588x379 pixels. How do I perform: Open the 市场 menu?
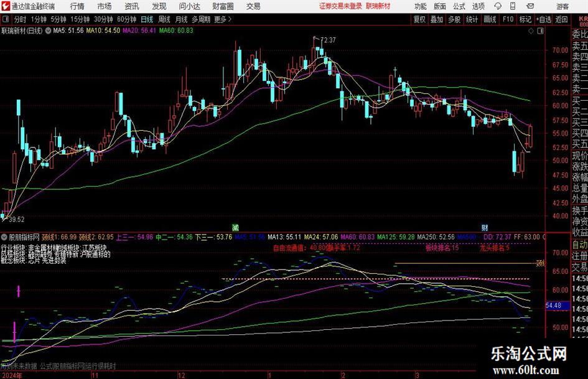[105, 6]
